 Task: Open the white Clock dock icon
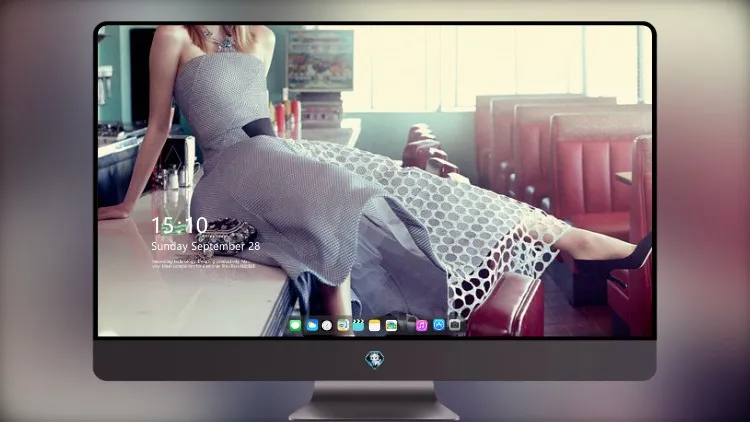(x=327, y=325)
